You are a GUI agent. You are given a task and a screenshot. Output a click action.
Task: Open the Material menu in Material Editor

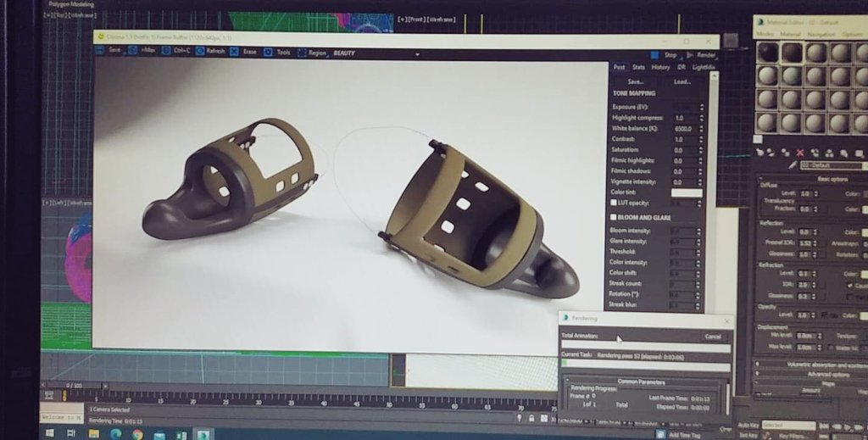pyautogui.click(x=790, y=34)
